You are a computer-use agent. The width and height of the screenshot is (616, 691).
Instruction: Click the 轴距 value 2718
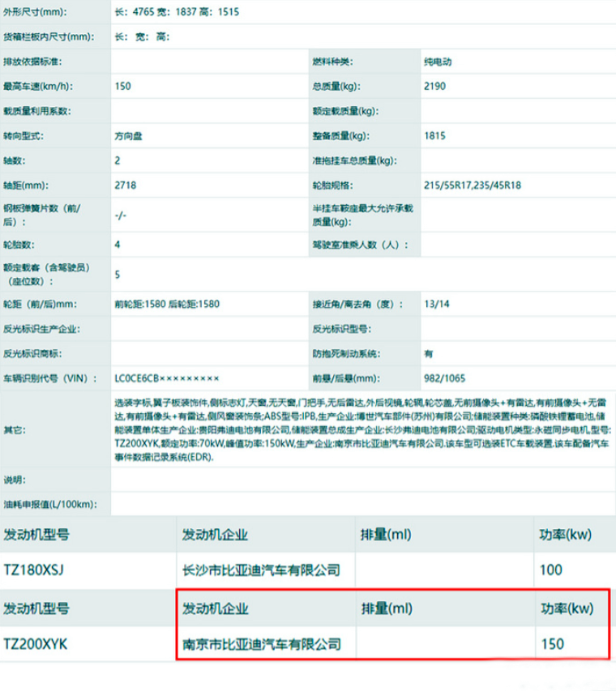click(126, 185)
